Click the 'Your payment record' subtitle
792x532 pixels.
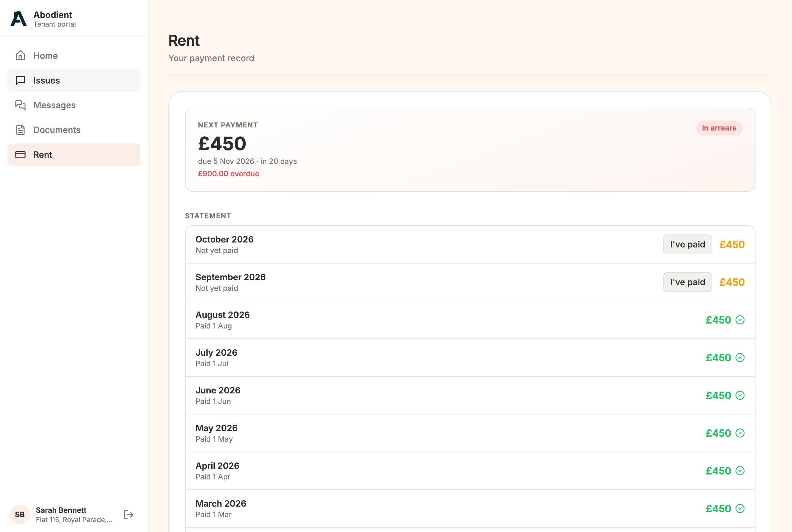tap(211, 58)
